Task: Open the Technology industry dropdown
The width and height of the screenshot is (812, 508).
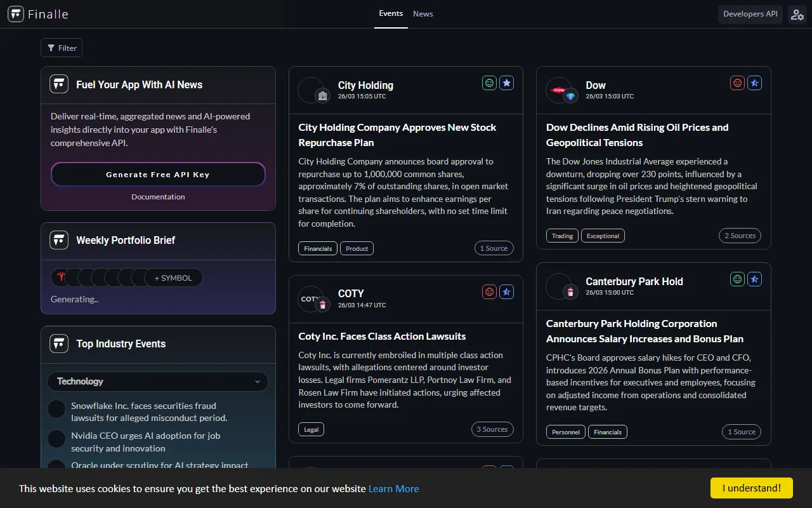Action: (158, 382)
